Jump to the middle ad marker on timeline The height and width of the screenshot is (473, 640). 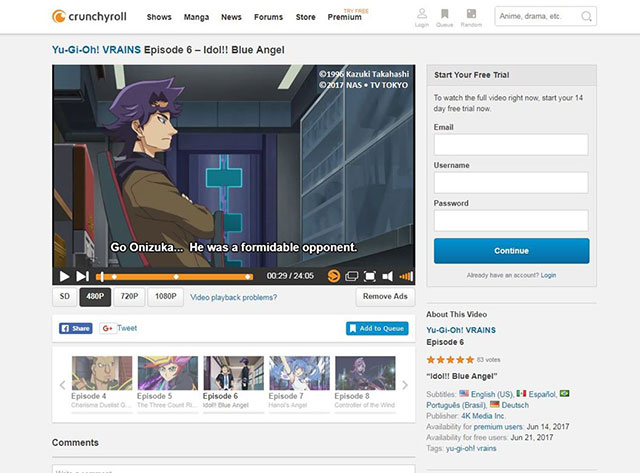176,277
